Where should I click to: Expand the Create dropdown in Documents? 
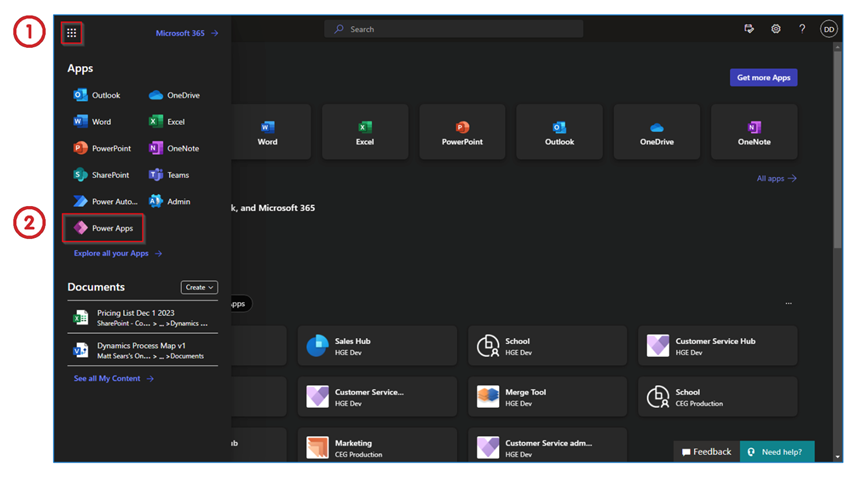click(199, 287)
